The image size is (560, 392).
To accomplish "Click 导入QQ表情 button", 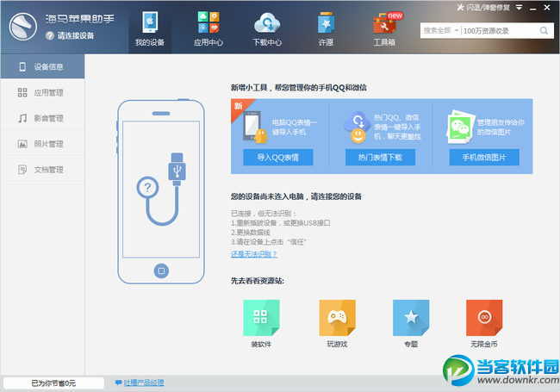I will point(278,157).
